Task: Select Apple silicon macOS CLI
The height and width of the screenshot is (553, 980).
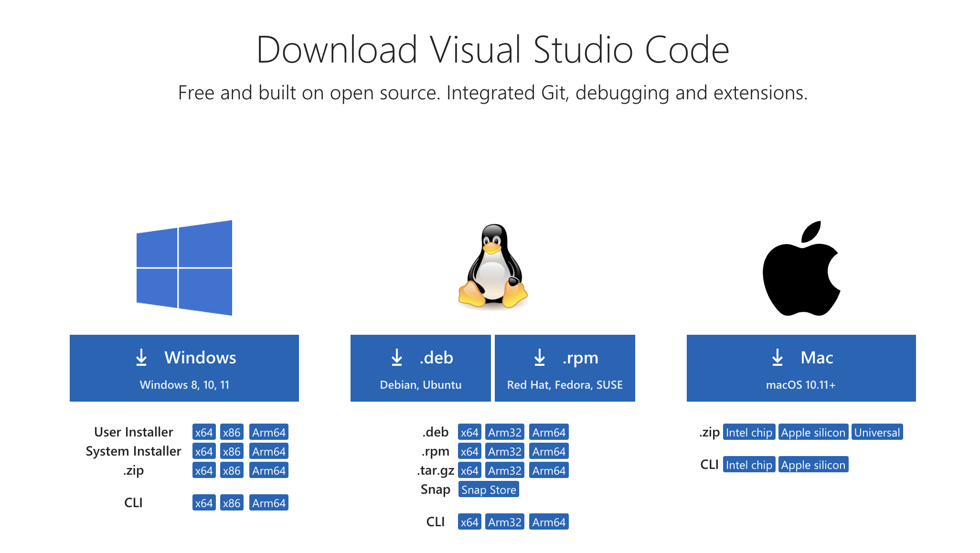Action: click(813, 465)
